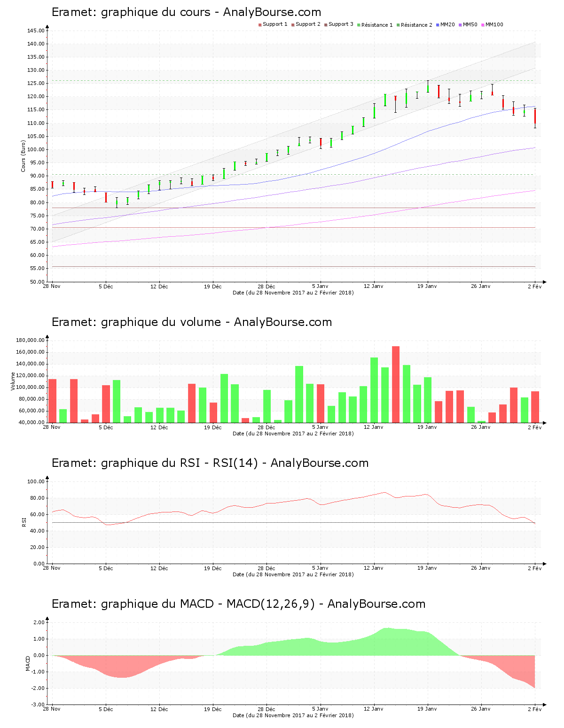The width and height of the screenshot is (564, 728).
Task: Click the 20.00 label on RSI axis
Action: click(37, 547)
